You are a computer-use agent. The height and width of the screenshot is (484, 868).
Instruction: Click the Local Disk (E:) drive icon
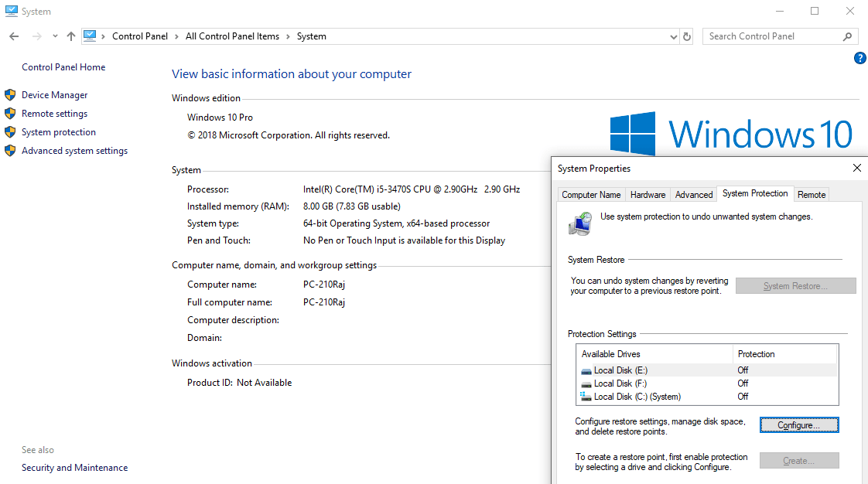[x=586, y=371]
